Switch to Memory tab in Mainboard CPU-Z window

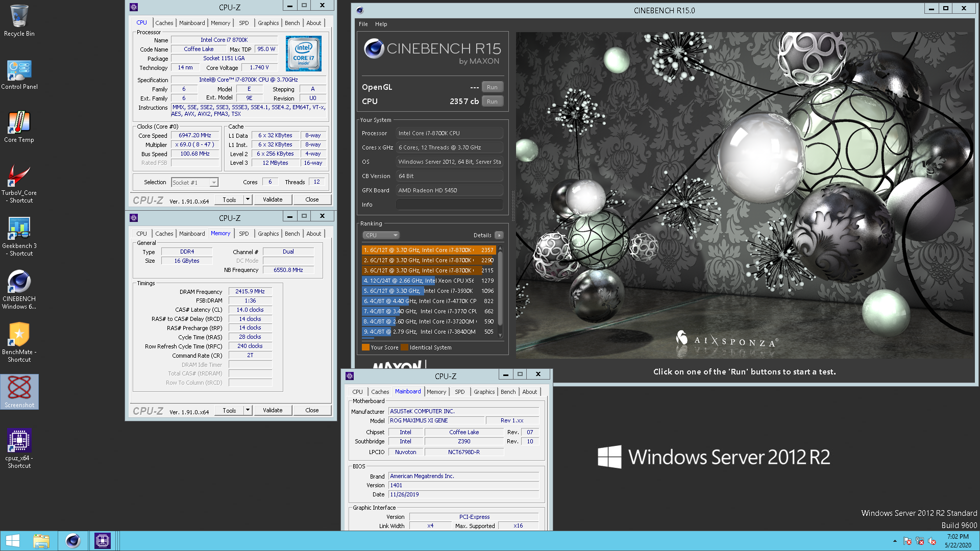tap(436, 392)
